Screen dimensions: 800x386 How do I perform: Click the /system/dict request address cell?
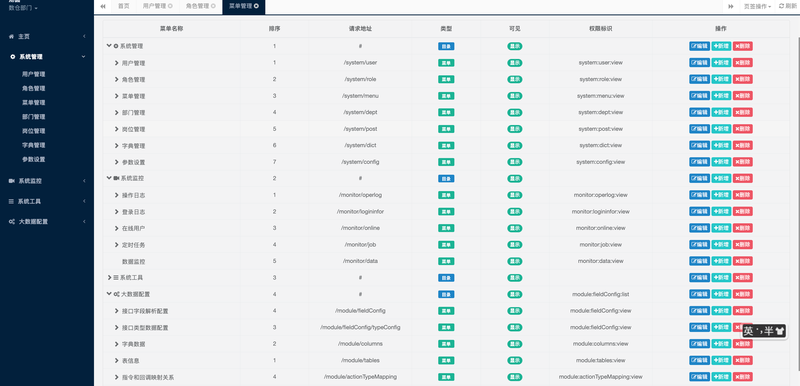[x=360, y=145]
